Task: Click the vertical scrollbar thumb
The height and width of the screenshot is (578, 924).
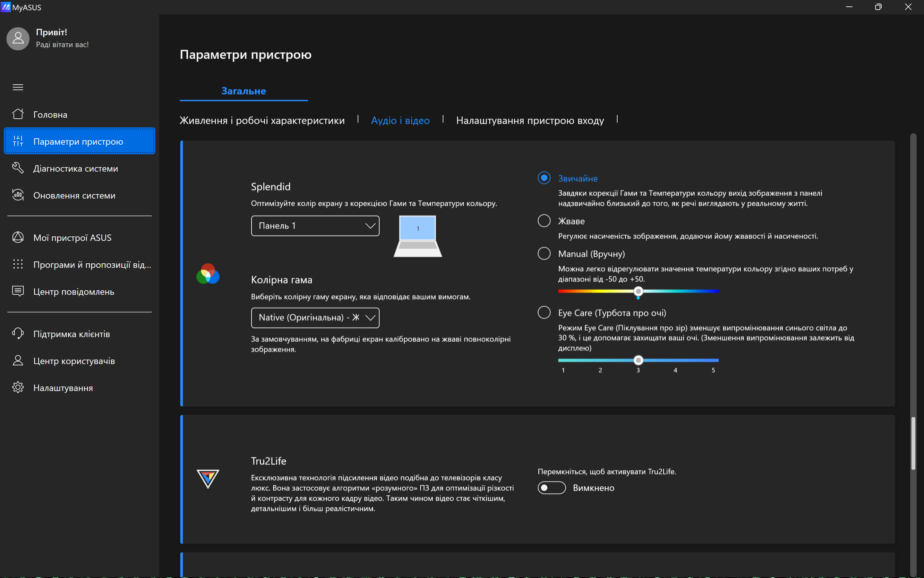Action: [x=913, y=443]
